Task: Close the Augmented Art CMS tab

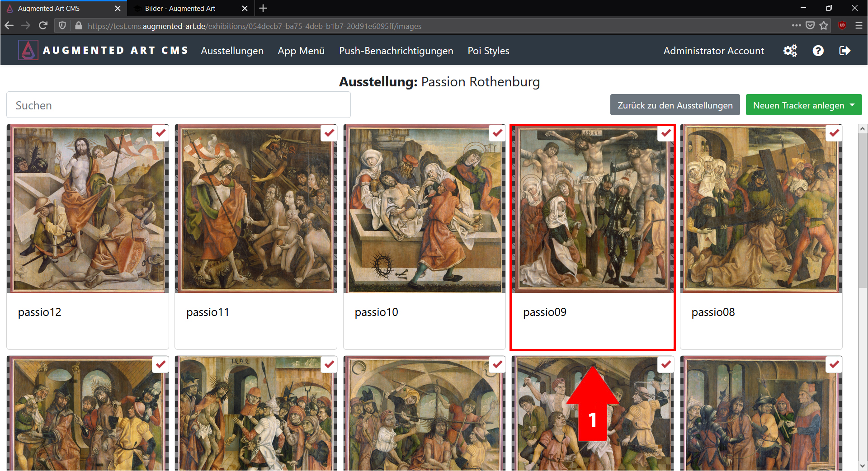Action: point(118,8)
